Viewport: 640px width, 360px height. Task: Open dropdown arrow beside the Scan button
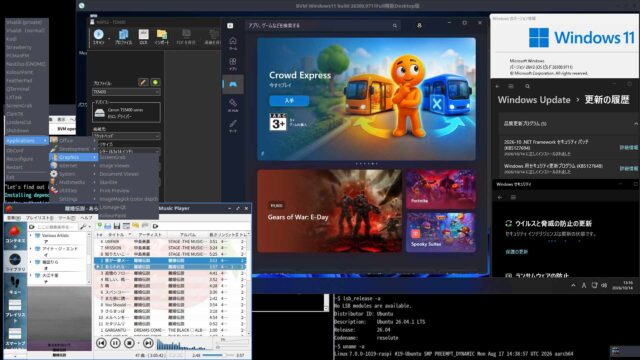pyautogui.click(x=109, y=38)
